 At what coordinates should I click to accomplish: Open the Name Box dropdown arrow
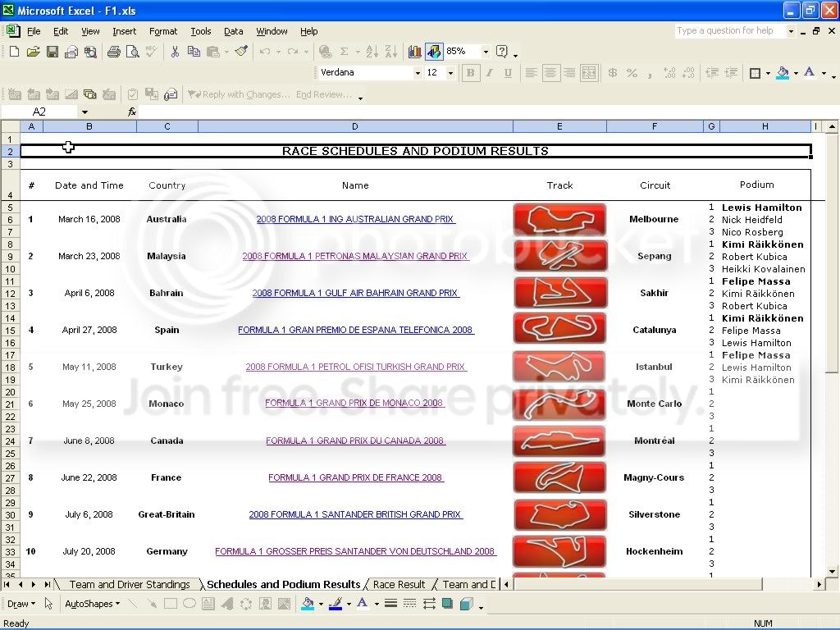click(84, 112)
